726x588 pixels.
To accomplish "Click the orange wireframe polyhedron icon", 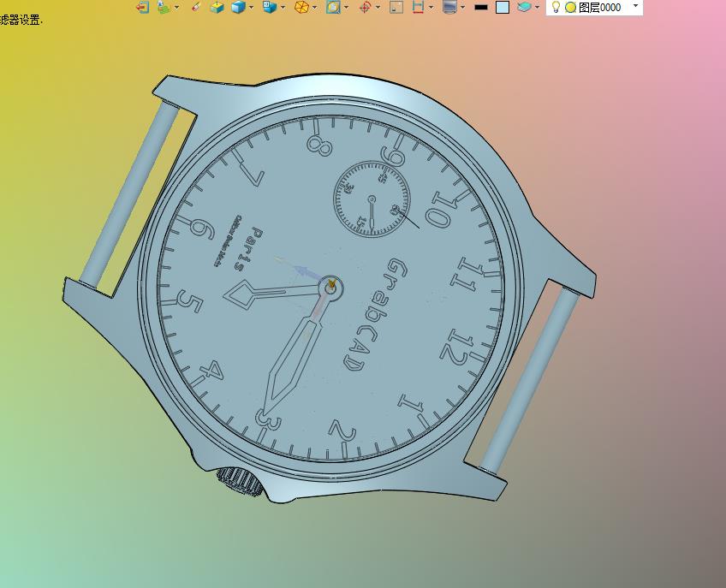I will click(x=302, y=7).
